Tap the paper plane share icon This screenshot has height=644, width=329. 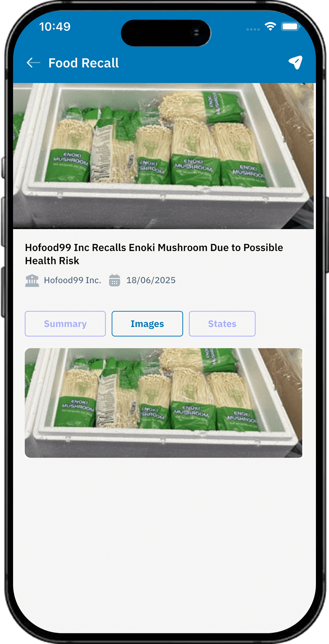pos(296,63)
